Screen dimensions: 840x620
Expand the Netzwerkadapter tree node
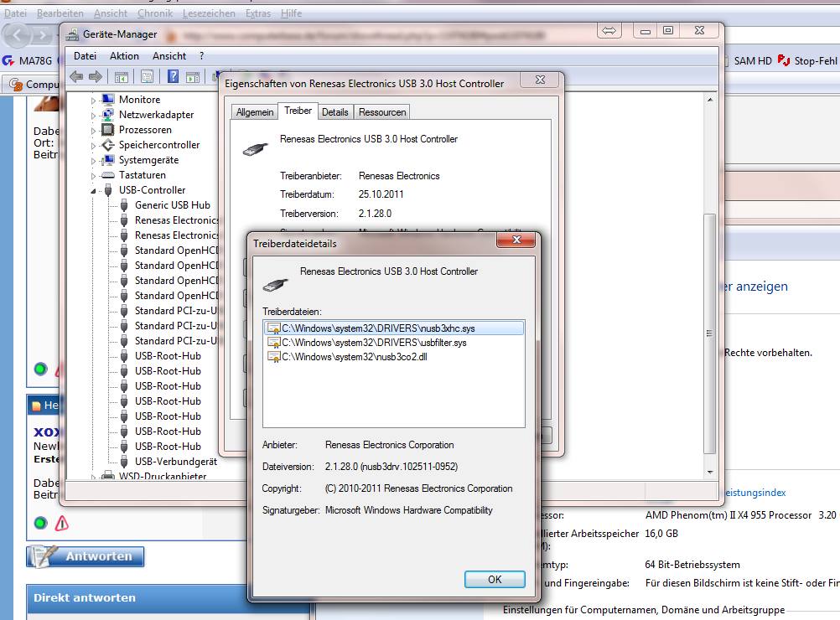click(x=93, y=115)
